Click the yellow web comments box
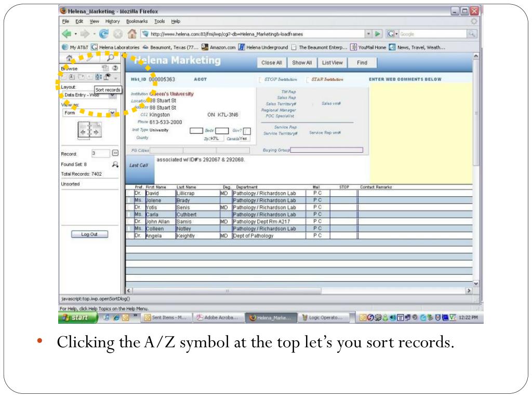This screenshot has height=399, width=532. click(x=421, y=133)
